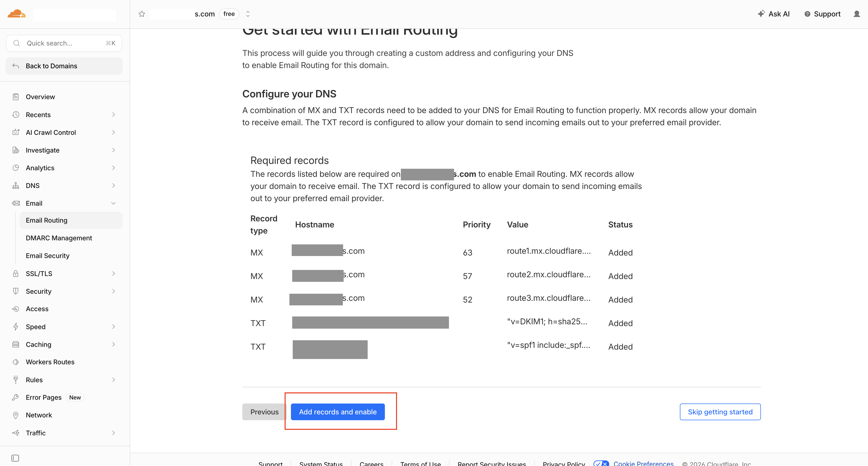Click the v=spf1 TXT value

548,346
